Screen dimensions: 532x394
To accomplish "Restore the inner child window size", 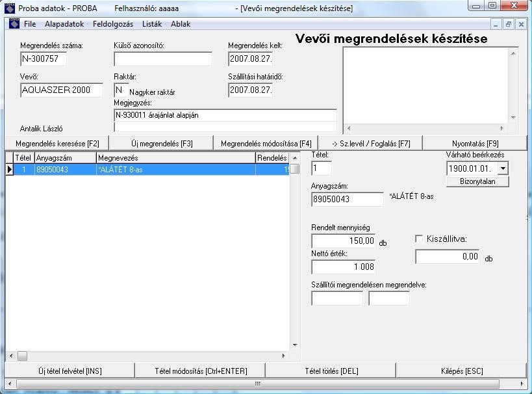I will [x=509, y=24].
